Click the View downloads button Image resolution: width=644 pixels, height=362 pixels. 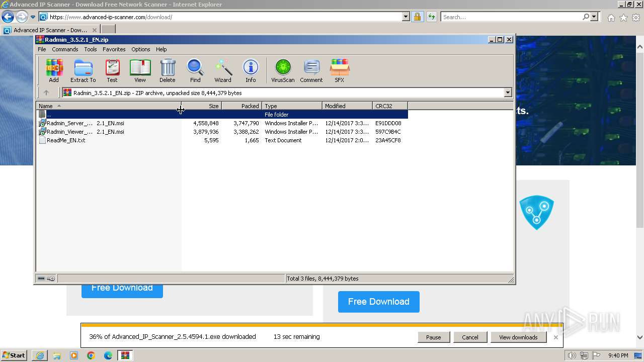[x=518, y=337]
